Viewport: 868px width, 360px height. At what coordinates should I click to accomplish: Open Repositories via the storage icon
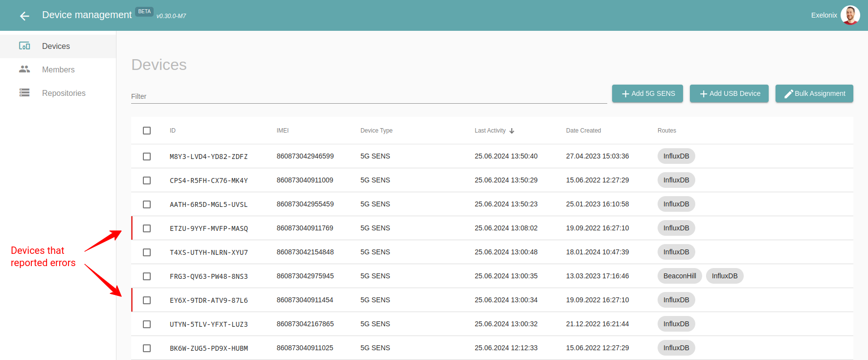[24, 93]
